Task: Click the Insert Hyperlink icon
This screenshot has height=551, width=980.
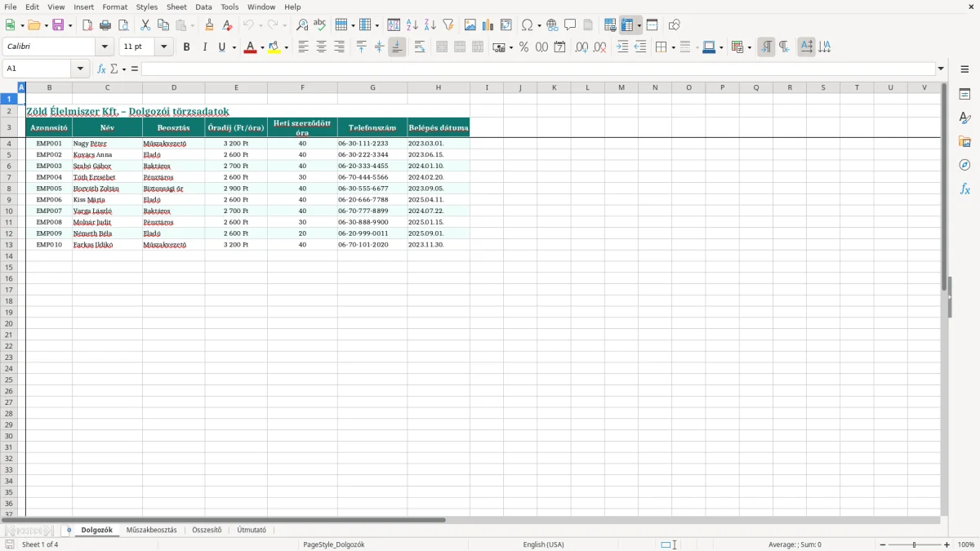Action: point(552,25)
